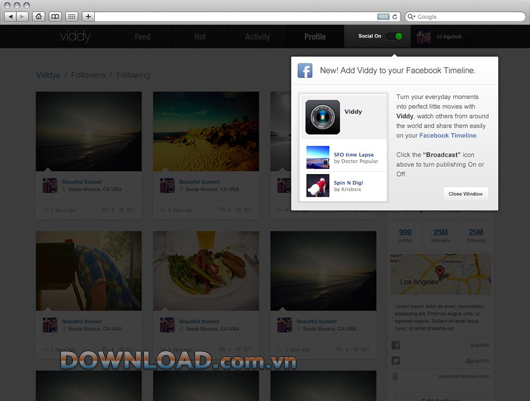Open the Profile tab
The image size is (530, 401).
(315, 37)
